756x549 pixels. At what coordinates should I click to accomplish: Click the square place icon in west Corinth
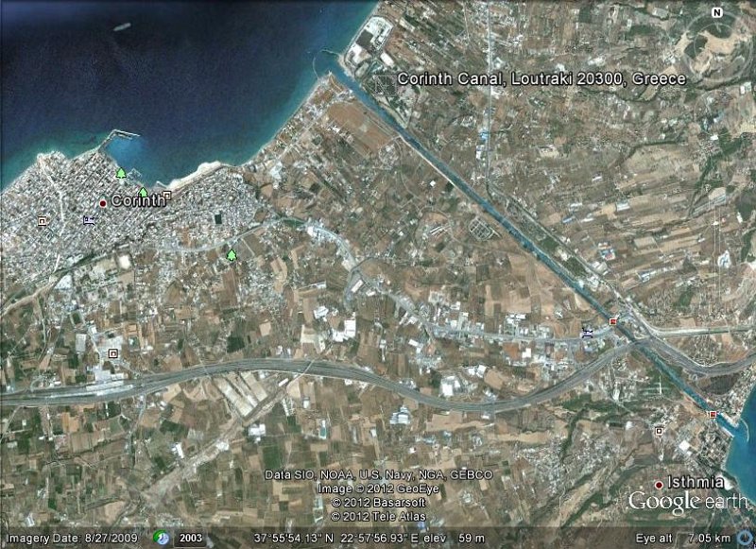point(42,221)
